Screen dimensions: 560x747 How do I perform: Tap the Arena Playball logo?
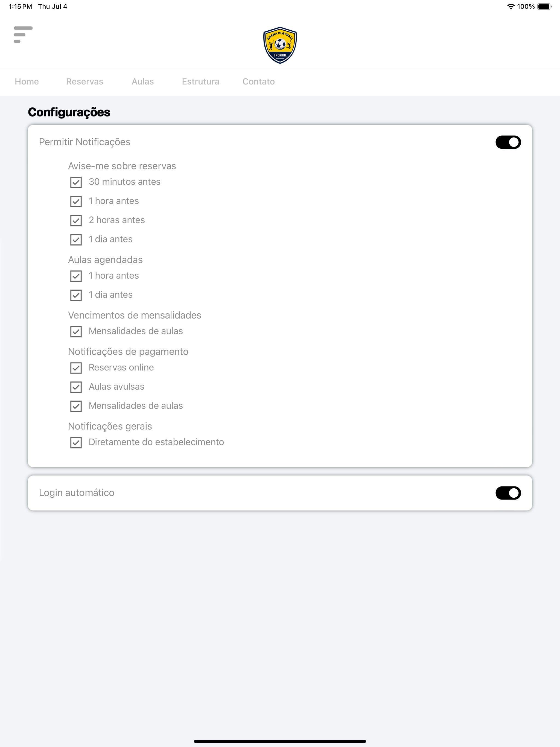coord(280,45)
